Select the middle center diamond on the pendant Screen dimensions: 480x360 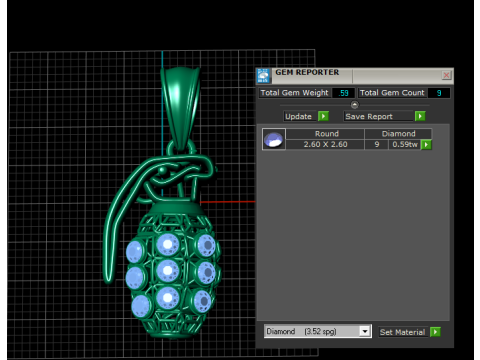167,271
